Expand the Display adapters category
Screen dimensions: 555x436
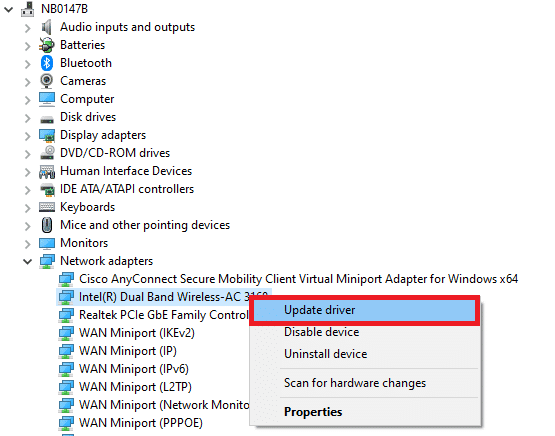click(28, 136)
